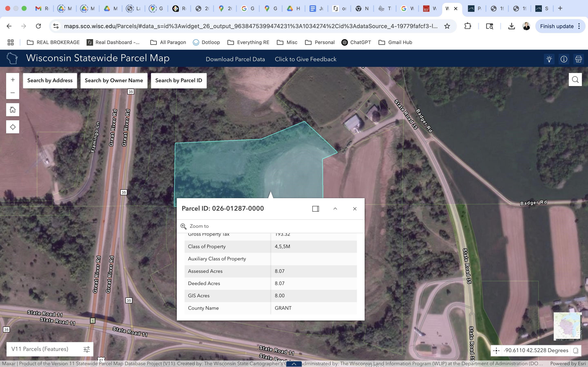Viewport: 588px width, 367px height.
Task: Dock the parcel popup panel
Action: (315, 209)
